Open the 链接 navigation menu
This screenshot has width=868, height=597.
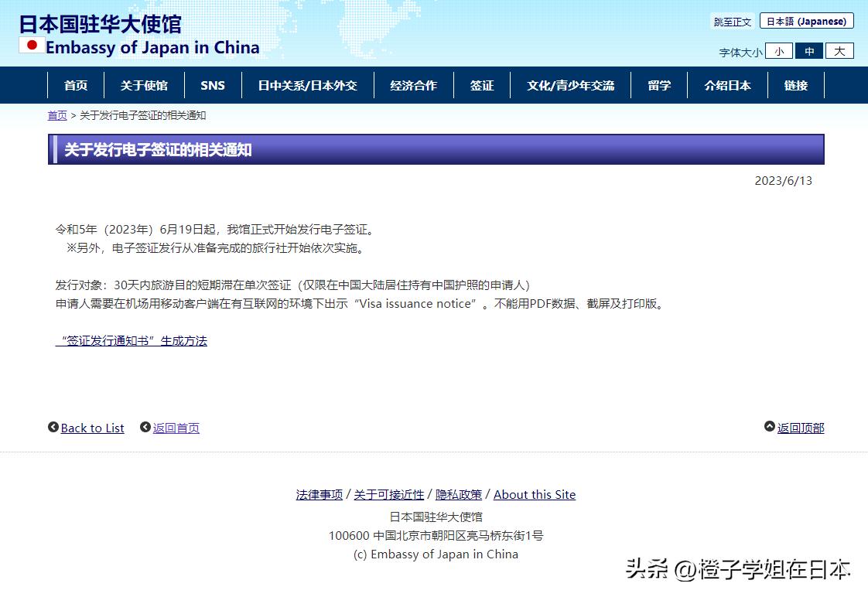pyautogui.click(x=796, y=85)
